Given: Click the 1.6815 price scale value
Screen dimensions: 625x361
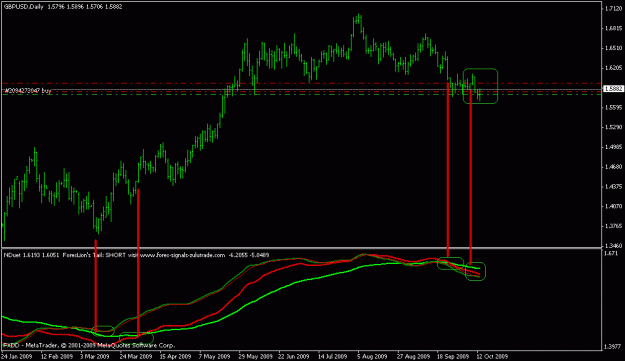Looking at the screenshot, I should [613, 28].
